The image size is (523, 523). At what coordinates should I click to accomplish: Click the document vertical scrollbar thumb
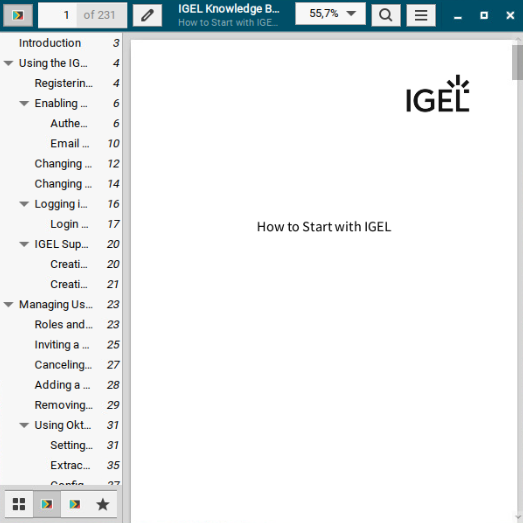click(517, 62)
